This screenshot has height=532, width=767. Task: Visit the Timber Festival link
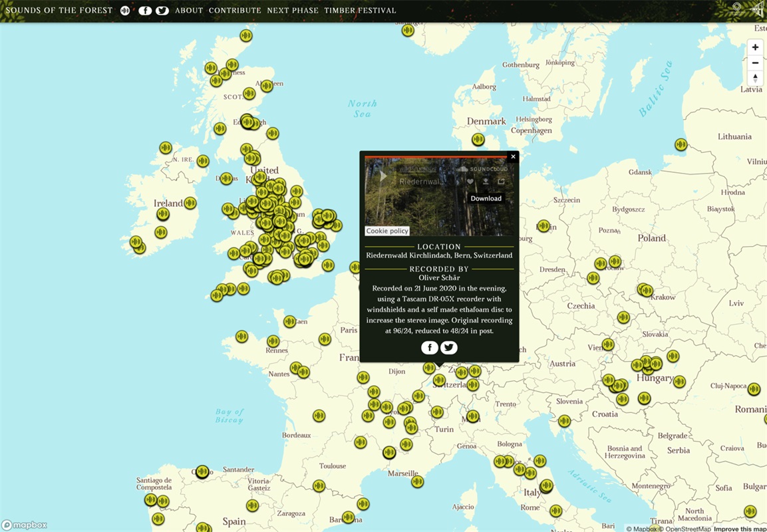point(360,11)
